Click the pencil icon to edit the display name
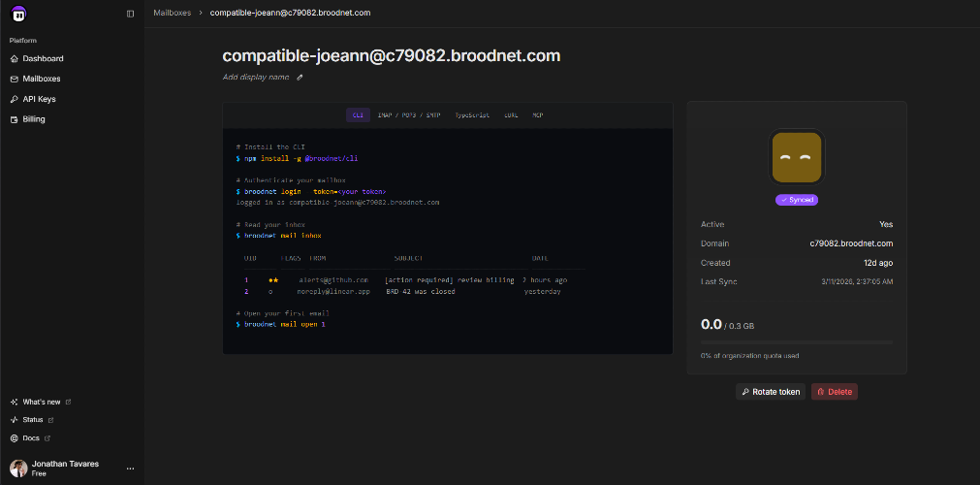The height and width of the screenshot is (485, 980). pyautogui.click(x=300, y=77)
